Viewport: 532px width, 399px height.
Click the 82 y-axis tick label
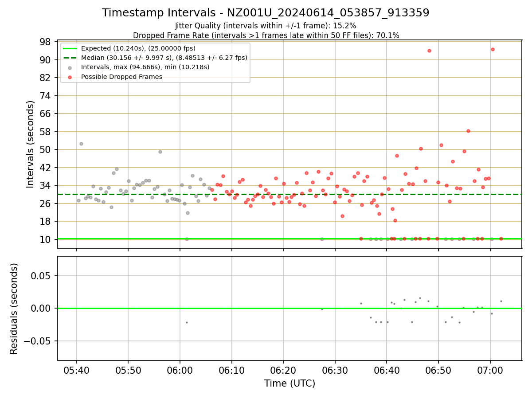pyautogui.click(x=46, y=78)
